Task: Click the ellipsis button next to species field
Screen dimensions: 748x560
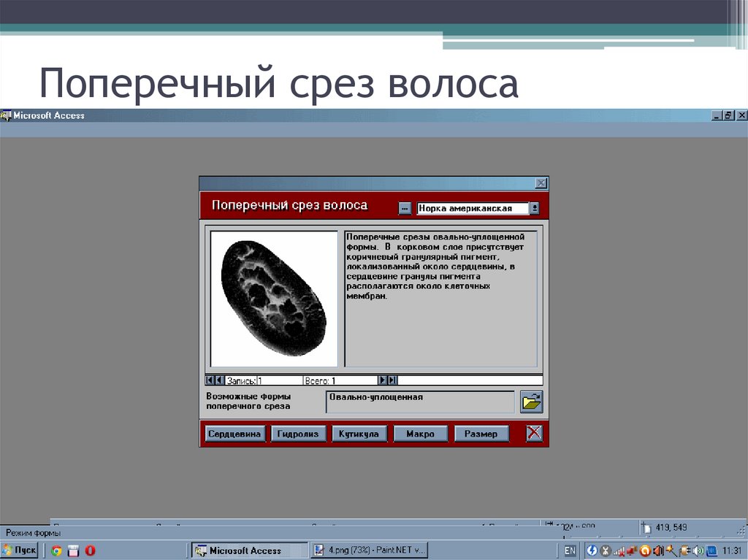Action: [x=405, y=207]
